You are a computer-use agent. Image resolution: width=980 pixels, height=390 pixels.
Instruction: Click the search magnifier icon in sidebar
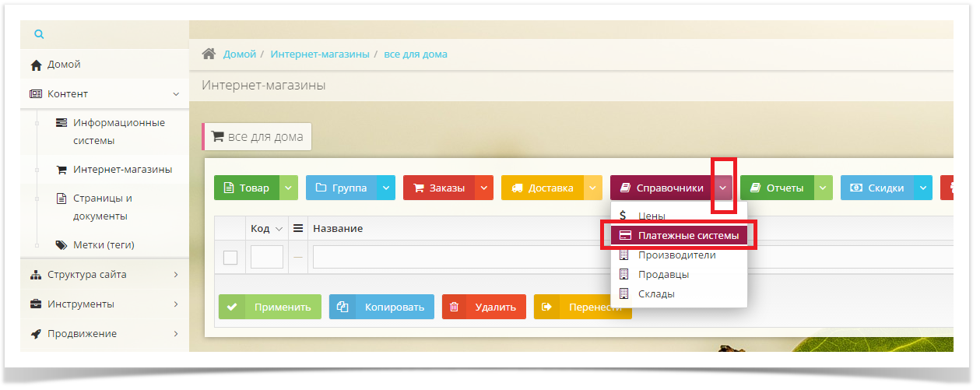coord(39,34)
